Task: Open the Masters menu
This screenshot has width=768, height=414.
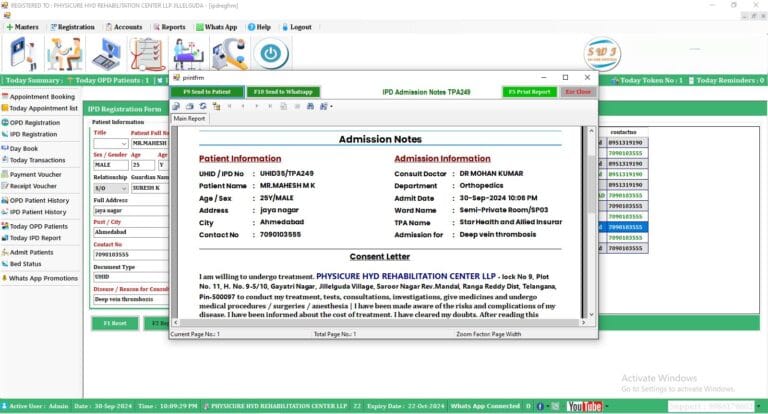Action: click(x=22, y=27)
